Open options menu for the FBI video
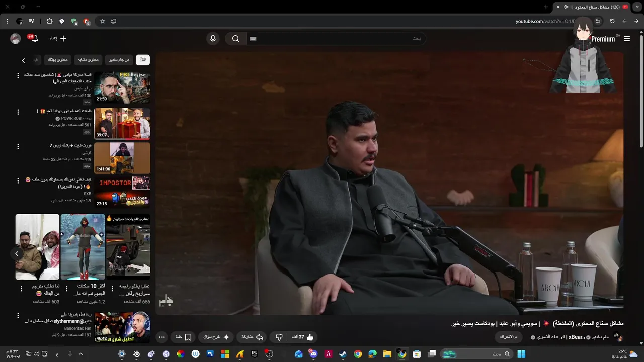This screenshot has width=644, height=362. click(x=18, y=76)
